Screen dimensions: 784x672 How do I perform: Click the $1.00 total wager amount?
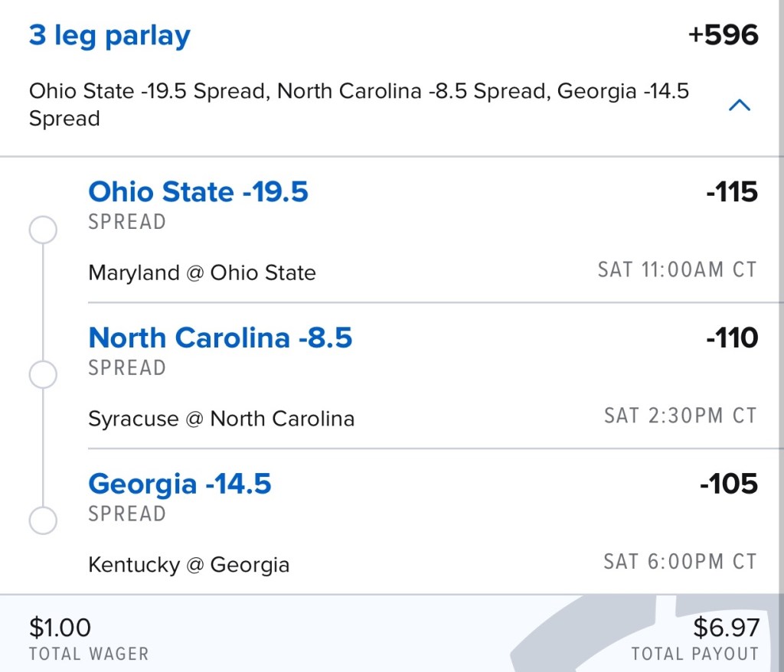pyautogui.click(x=60, y=628)
